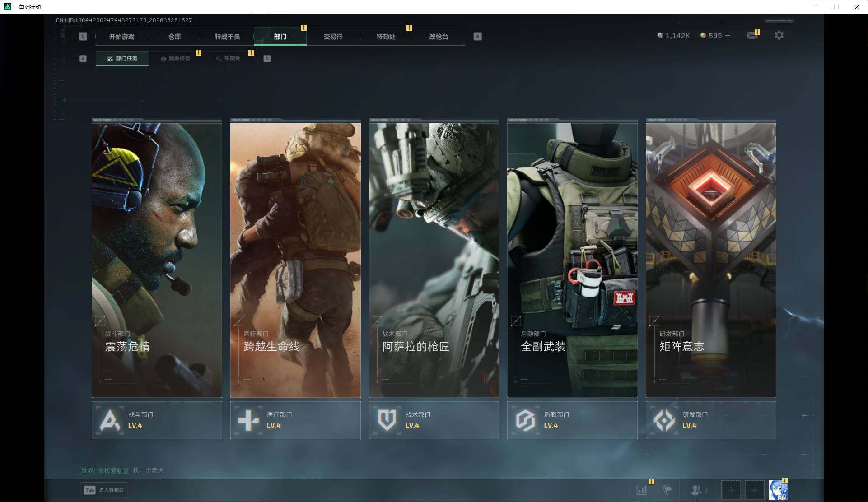Click the player avatar portrait

[778, 490]
